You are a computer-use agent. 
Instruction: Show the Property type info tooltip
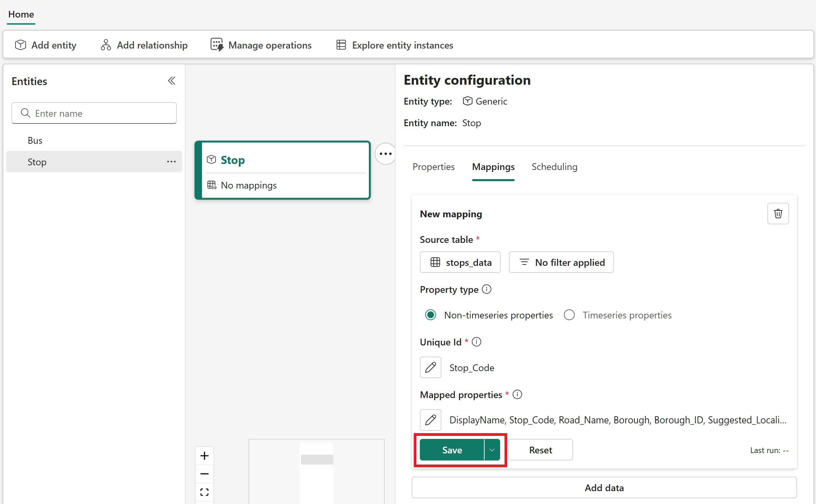[x=487, y=289]
